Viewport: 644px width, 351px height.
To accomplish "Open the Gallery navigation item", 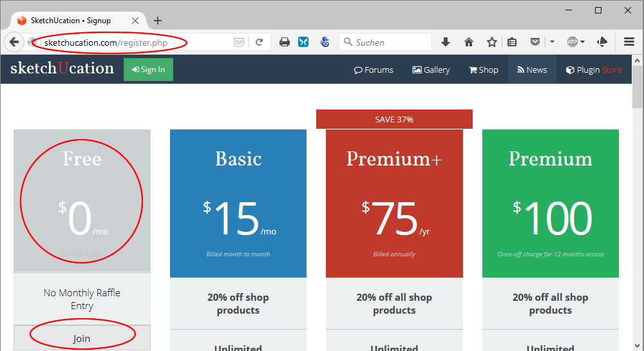I will pos(431,70).
